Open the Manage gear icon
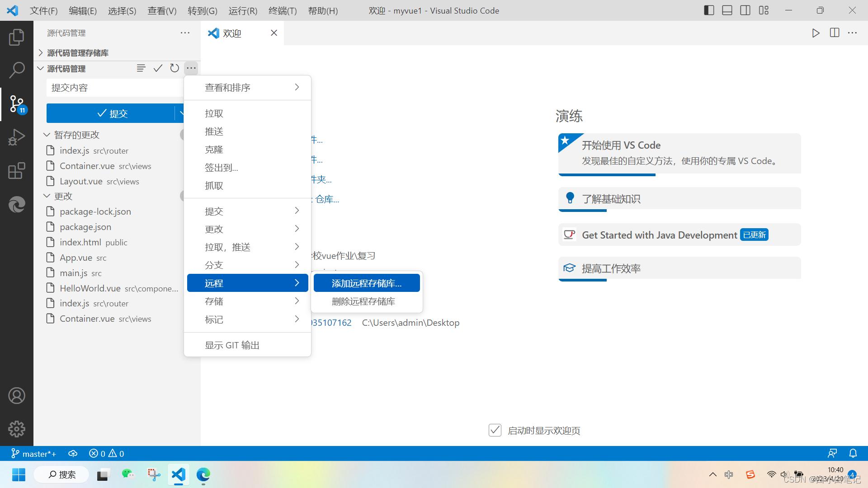Viewport: 868px width, 488px height. tap(17, 429)
